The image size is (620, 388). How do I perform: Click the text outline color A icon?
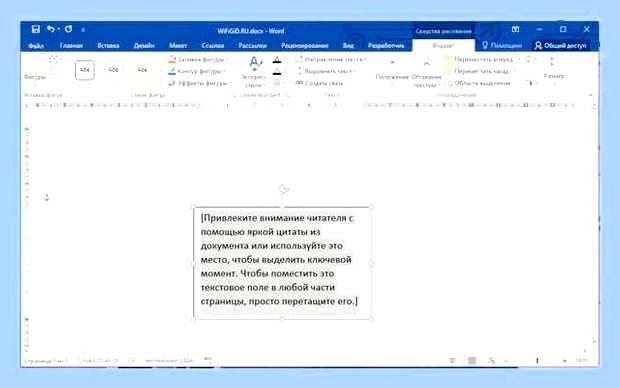point(277,72)
